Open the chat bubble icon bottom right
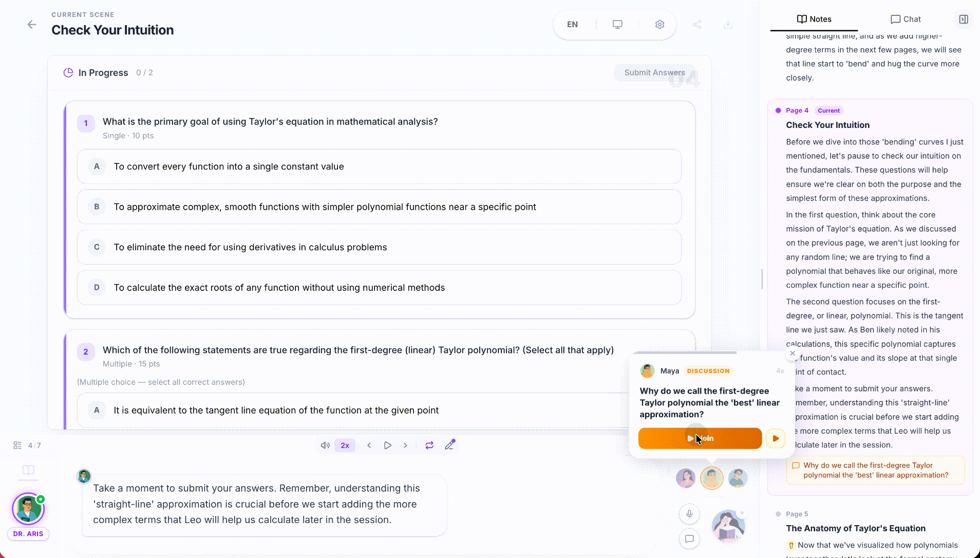Viewport: 980px width, 558px height. pos(689,540)
